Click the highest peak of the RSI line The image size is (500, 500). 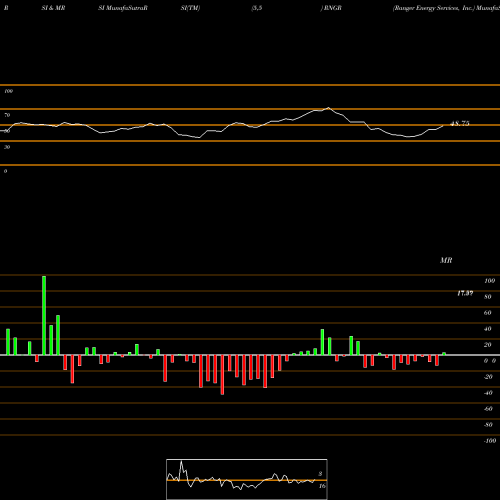(x=329, y=108)
